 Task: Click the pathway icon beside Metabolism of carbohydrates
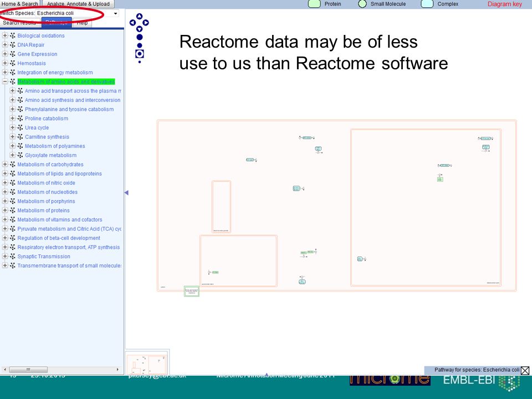[13, 164]
